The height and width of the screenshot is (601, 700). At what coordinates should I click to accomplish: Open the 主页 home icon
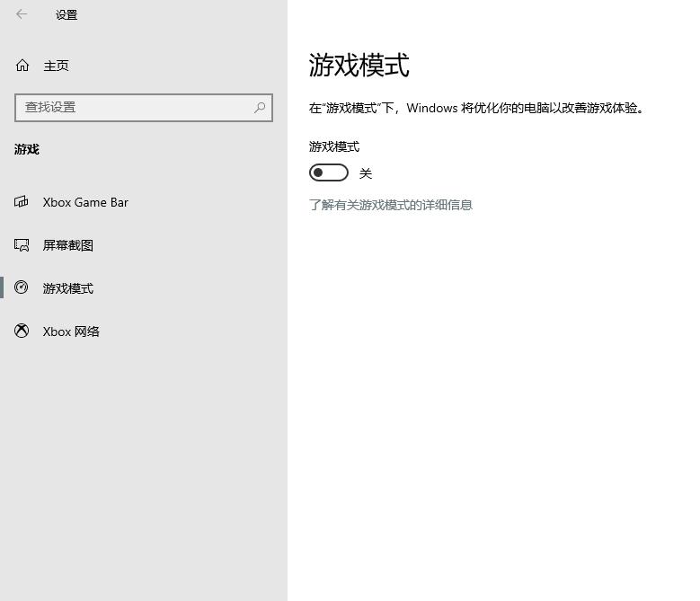point(22,66)
